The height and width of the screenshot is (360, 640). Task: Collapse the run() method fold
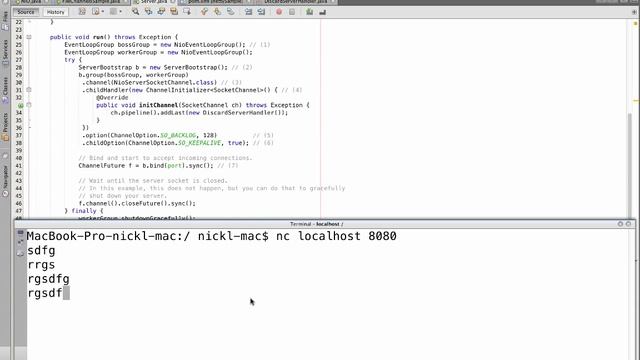click(29, 37)
